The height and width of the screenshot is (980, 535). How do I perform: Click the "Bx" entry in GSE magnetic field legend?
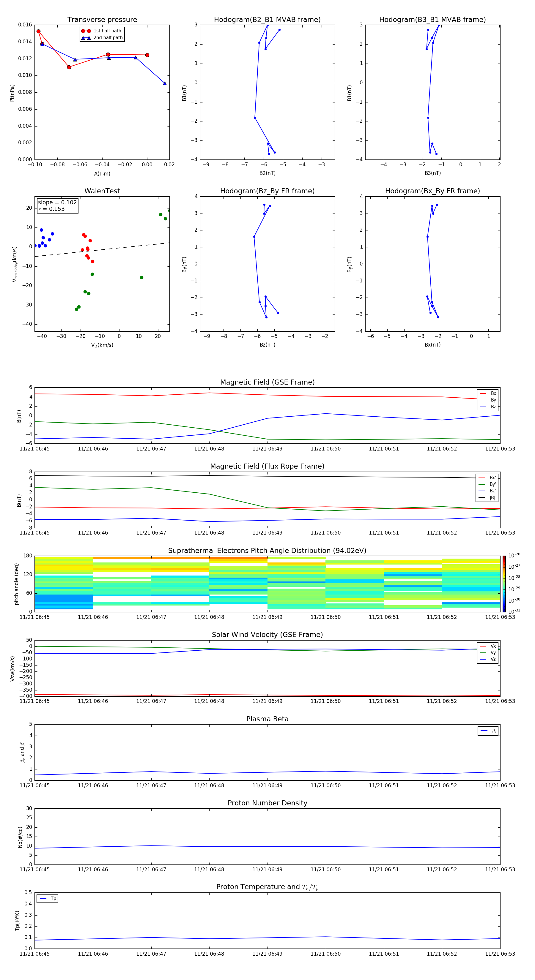[488, 393]
